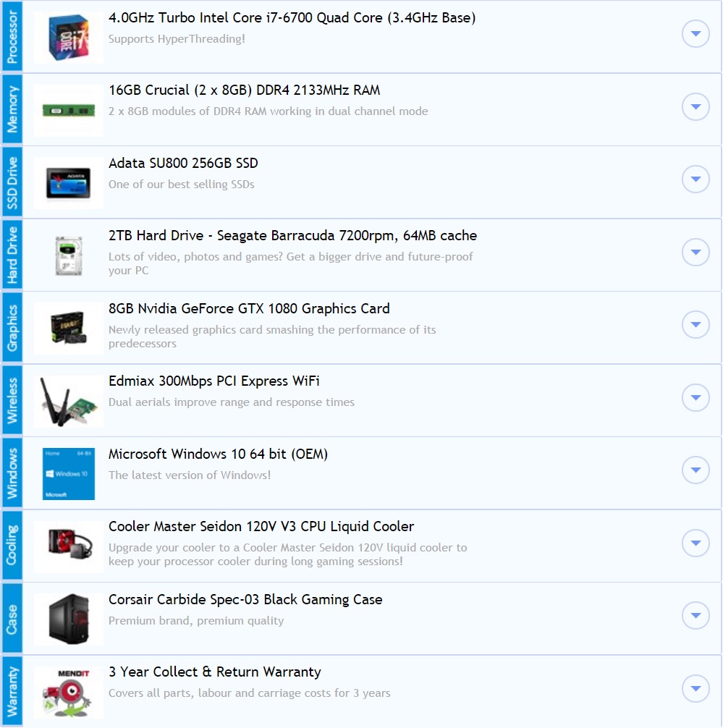Select the SSD Drive side tab

click(x=12, y=182)
